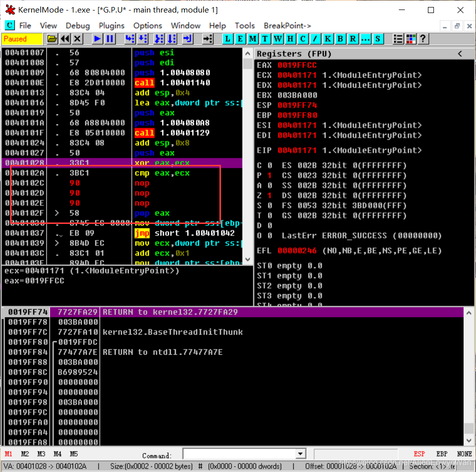Click the Step over toolbar icon
This screenshot has width=476, height=472.
(143, 39)
